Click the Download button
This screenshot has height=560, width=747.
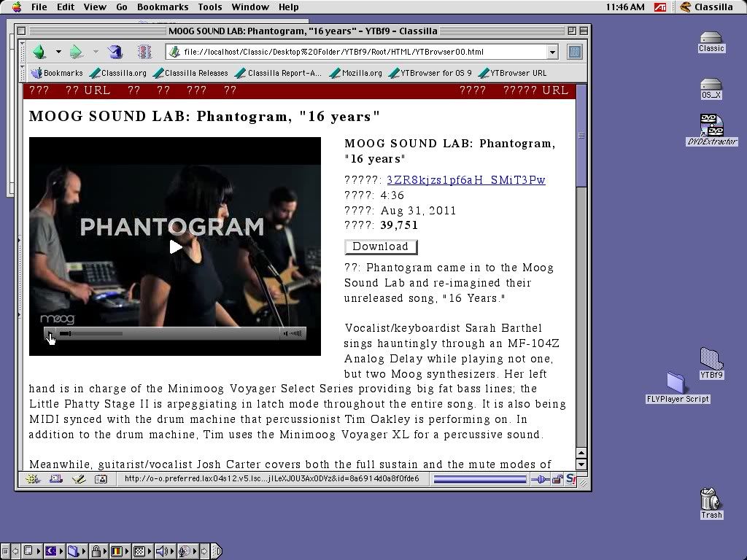coord(381,246)
